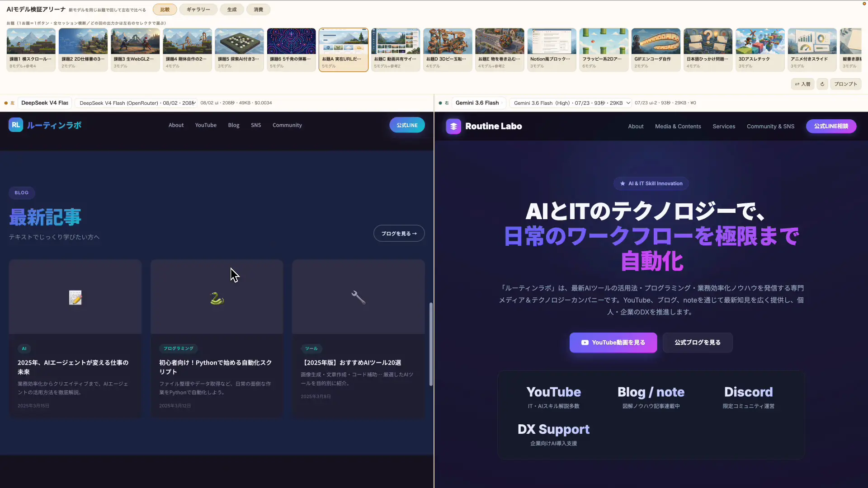The image size is (868, 488).
Task: Select the 課題6 5千発の弾幕 thumbnail
Action: pyautogui.click(x=292, y=50)
